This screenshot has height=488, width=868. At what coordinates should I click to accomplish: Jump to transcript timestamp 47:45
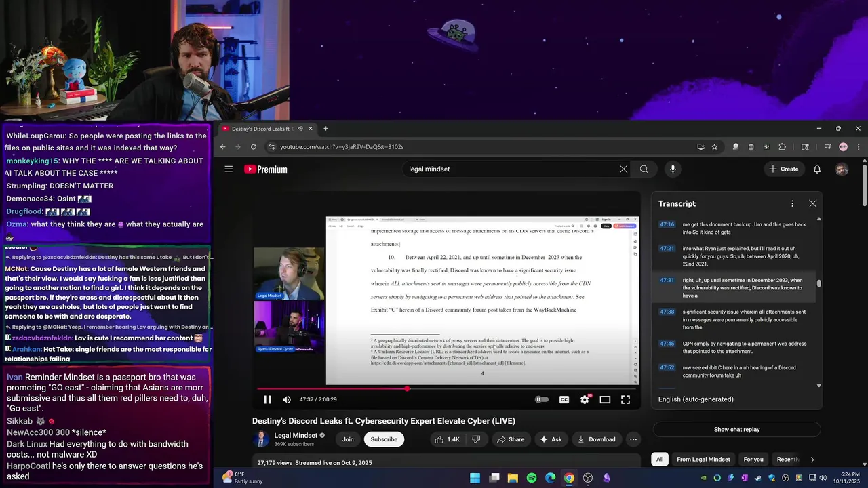pos(667,344)
